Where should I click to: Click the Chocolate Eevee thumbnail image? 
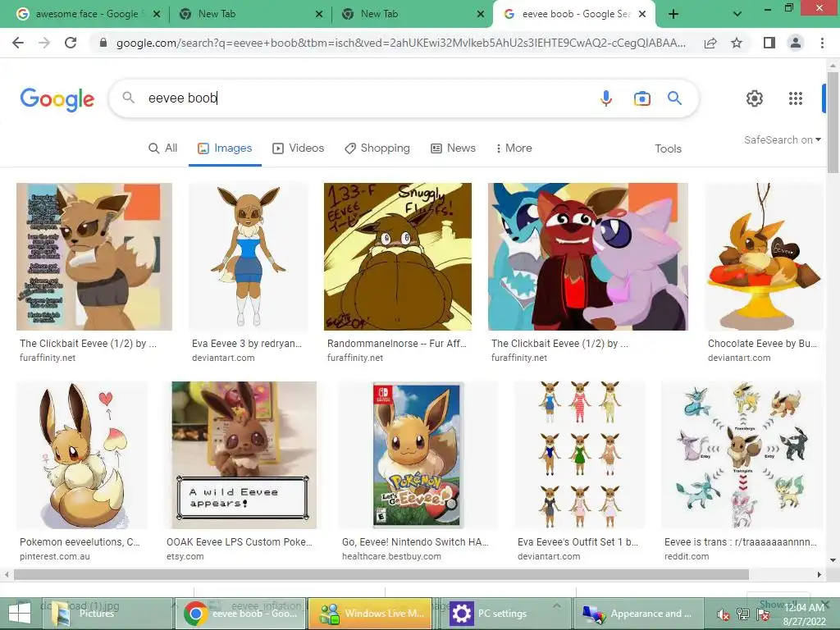pyautogui.click(x=764, y=257)
